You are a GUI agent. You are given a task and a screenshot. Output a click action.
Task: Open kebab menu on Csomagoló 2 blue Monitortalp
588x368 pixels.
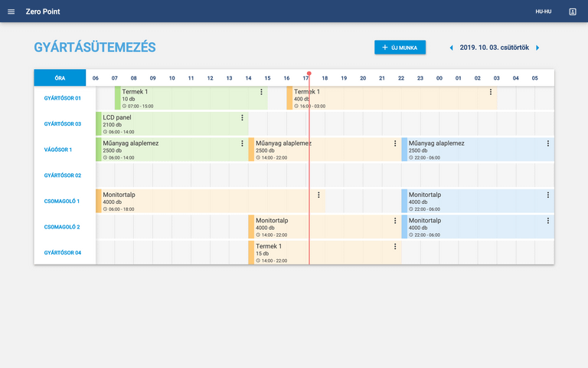[548, 221]
